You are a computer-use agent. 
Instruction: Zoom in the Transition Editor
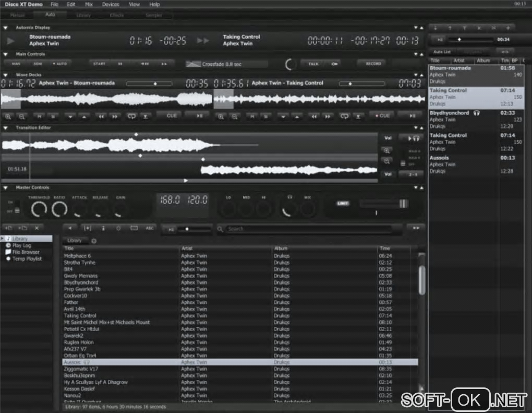(386, 150)
